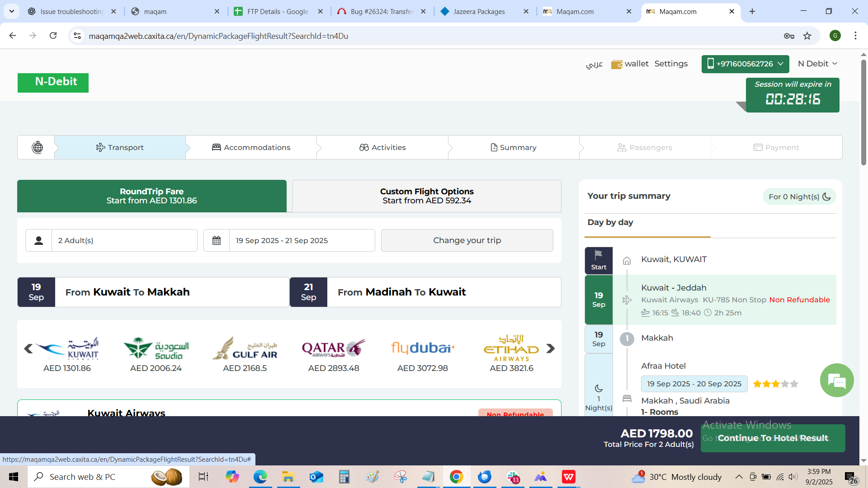Select the RoundTrip Fare option
The width and height of the screenshot is (868, 488).
151,196
